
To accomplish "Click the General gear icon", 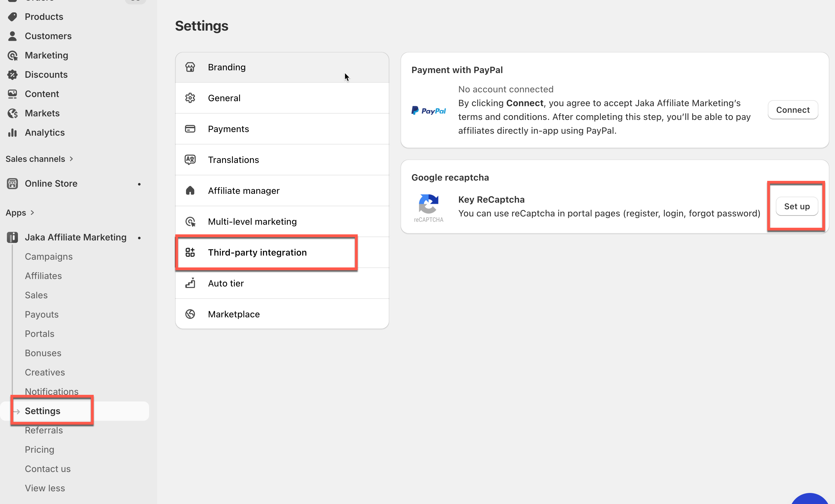I will [190, 98].
